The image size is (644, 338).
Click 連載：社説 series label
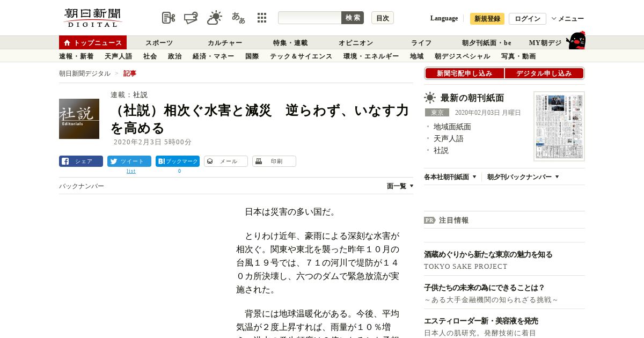129,94
